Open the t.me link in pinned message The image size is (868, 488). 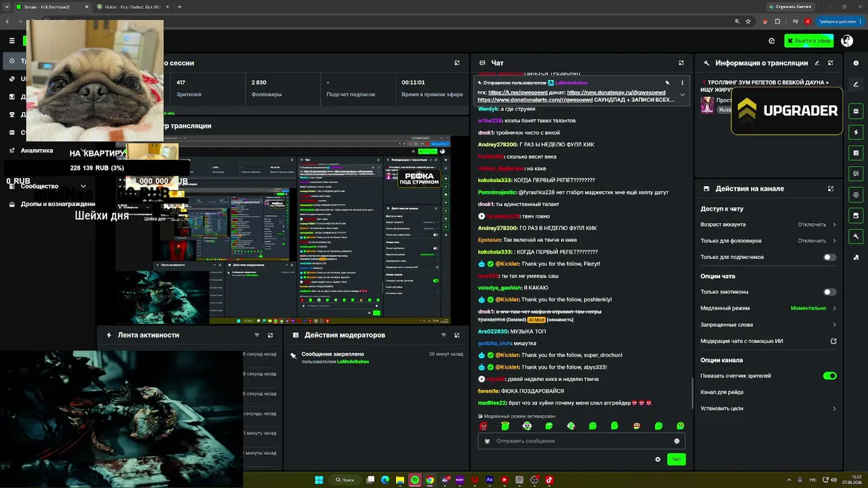point(518,92)
